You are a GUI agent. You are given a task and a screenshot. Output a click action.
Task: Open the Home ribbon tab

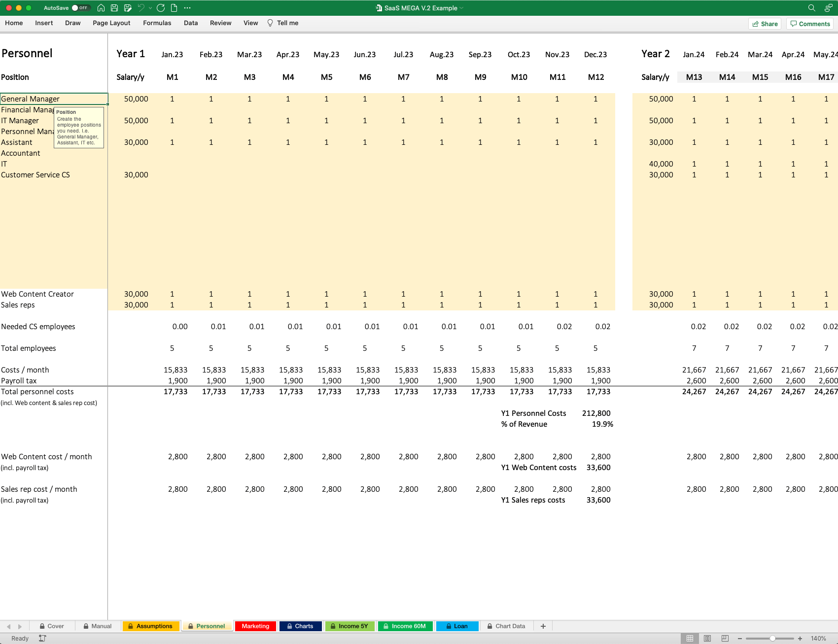tap(14, 23)
